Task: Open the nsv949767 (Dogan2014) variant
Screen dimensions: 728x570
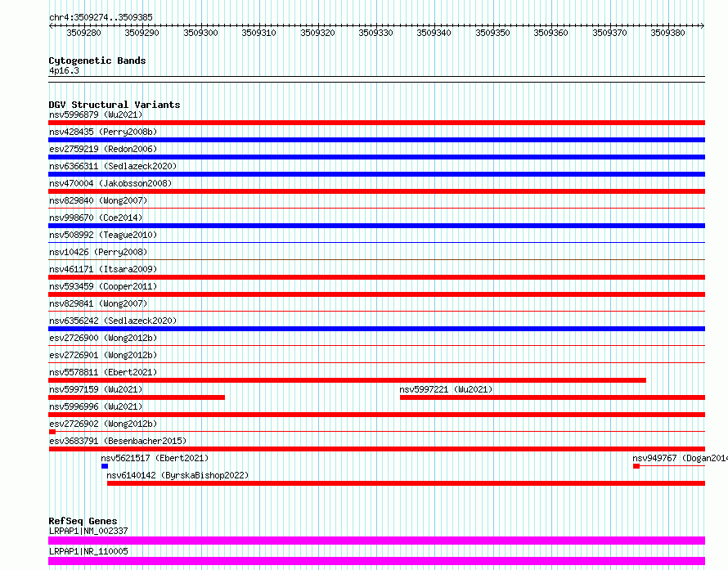Action: click(680, 458)
